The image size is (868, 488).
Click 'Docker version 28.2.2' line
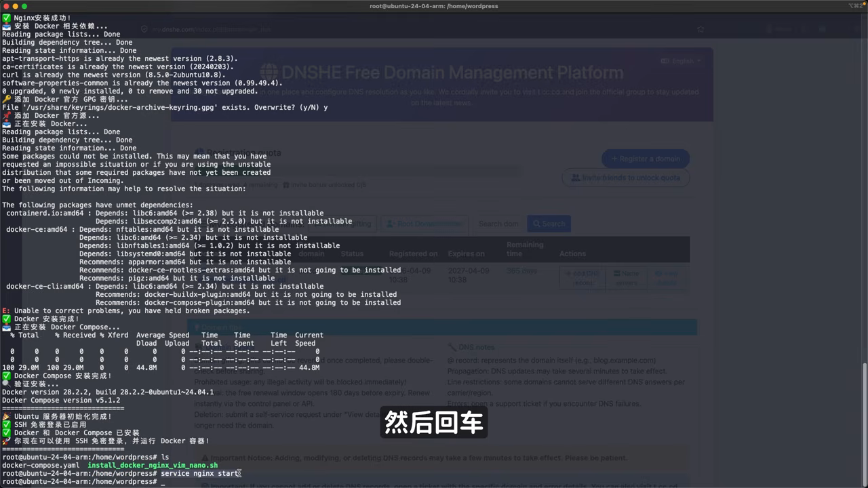108,392
